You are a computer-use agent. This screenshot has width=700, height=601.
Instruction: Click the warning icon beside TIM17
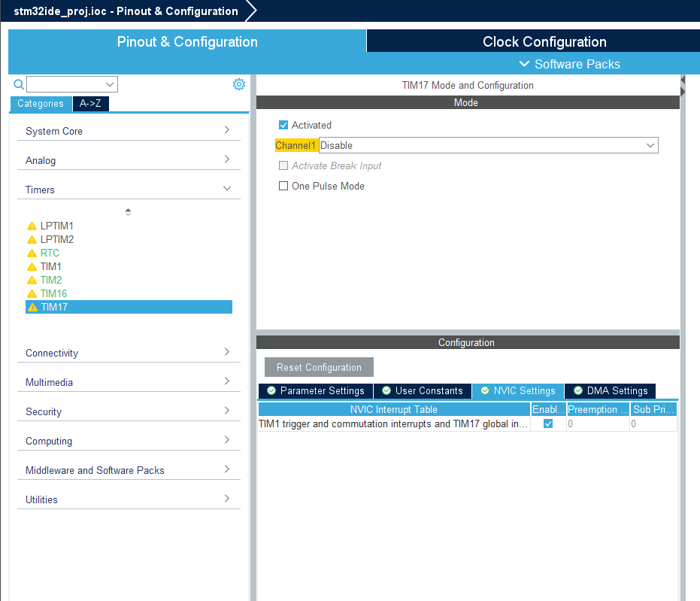pos(31,307)
